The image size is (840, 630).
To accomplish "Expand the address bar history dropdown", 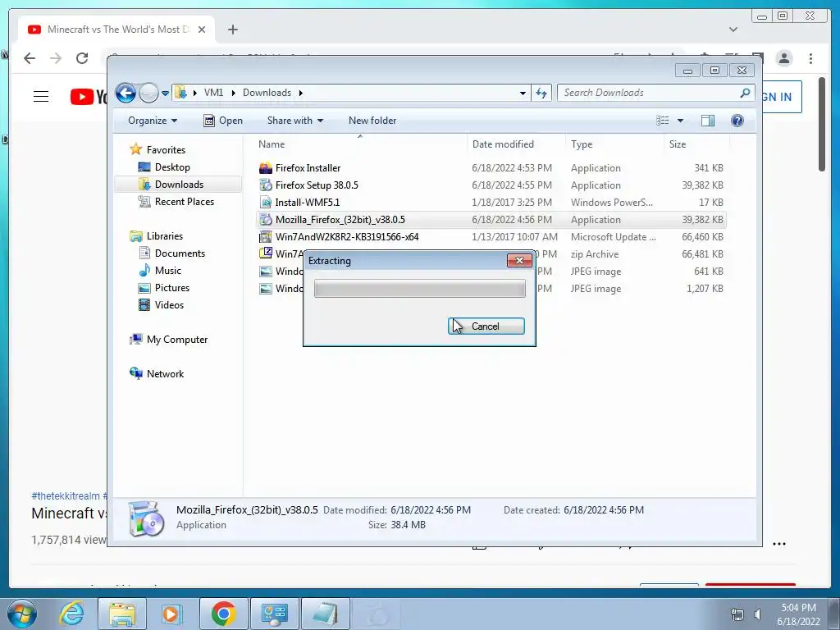I will [523, 94].
